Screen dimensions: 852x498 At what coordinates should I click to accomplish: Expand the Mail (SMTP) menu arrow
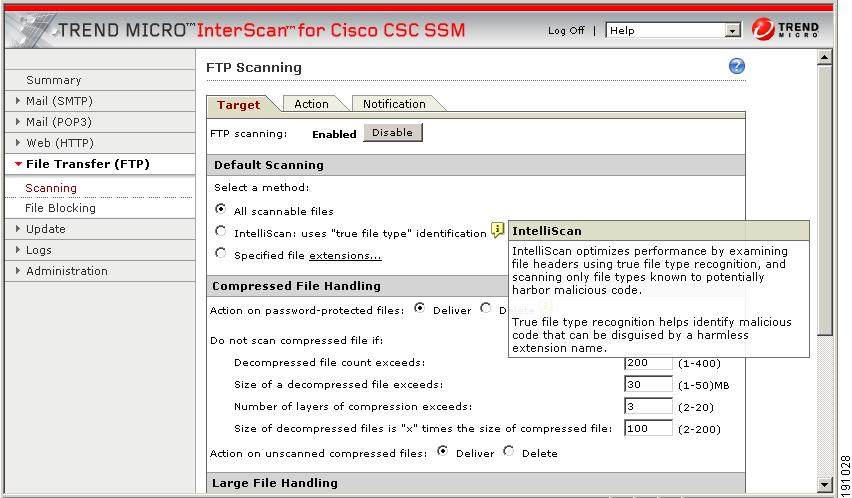tap(18, 101)
